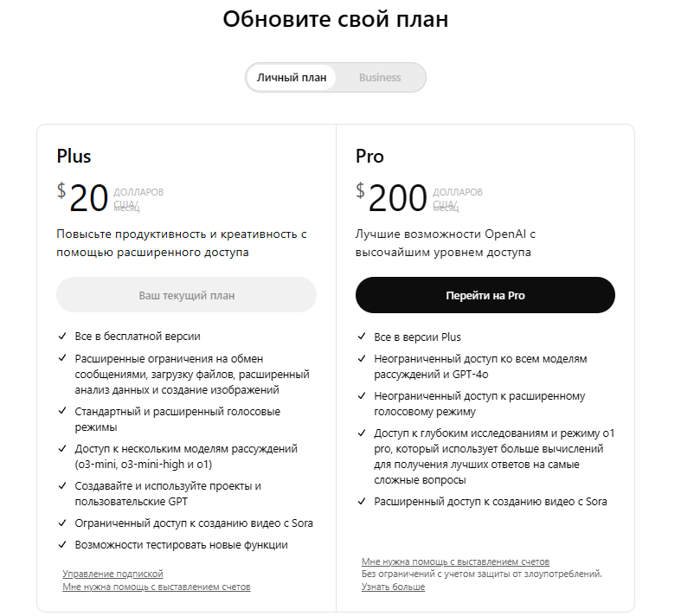This screenshot has height=616, width=681.
Task: Click checkmark beside Доступ к глубоким исследованиям
Action: click(x=362, y=433)
